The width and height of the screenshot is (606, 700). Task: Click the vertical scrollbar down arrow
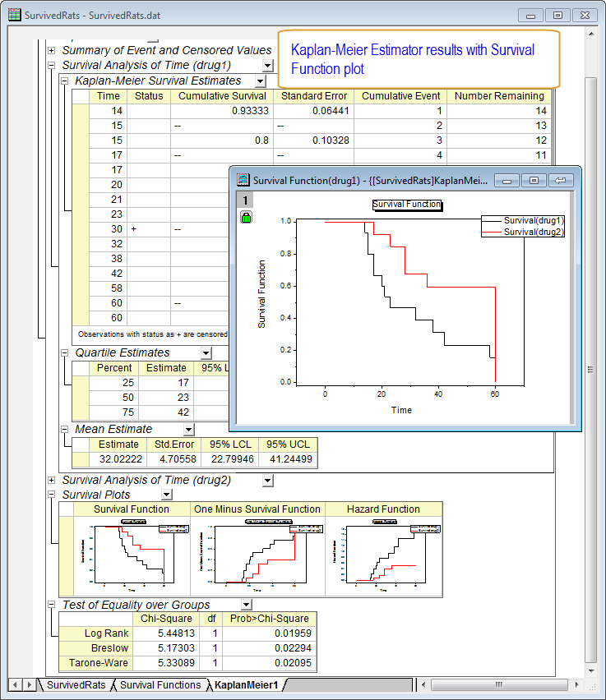coord(591,671)
